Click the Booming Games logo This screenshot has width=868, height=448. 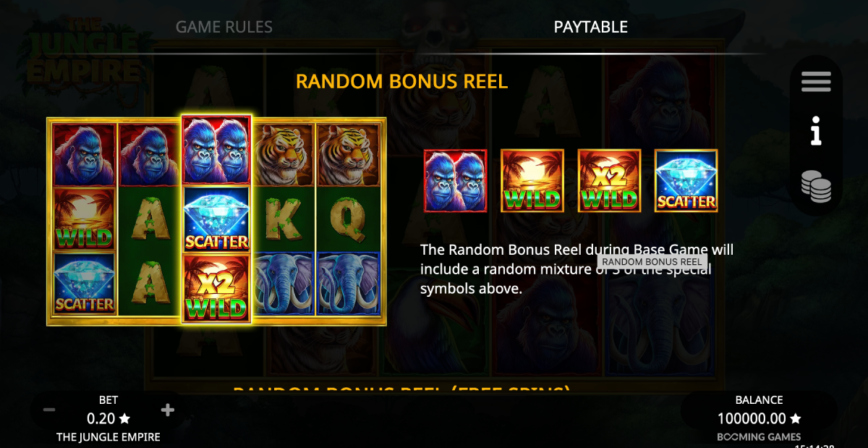(x=759, y=437)
